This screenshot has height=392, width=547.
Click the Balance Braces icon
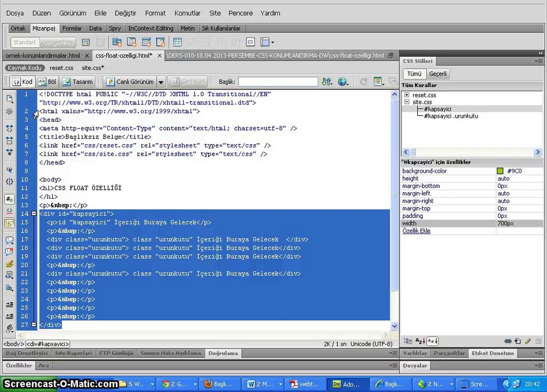(9, 181)
